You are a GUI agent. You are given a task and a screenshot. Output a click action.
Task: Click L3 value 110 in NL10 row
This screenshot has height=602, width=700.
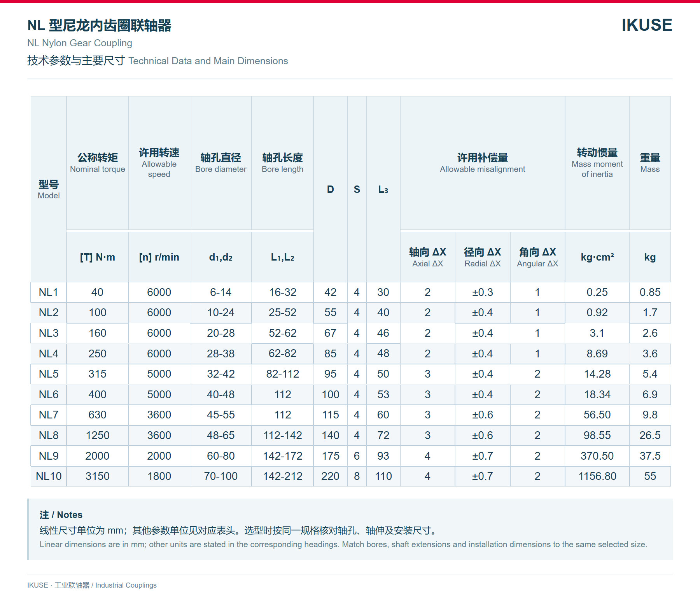(383, 476)
